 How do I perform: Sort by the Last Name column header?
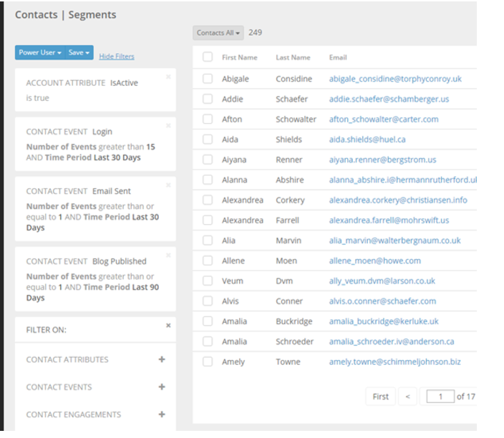pos(293,57)
